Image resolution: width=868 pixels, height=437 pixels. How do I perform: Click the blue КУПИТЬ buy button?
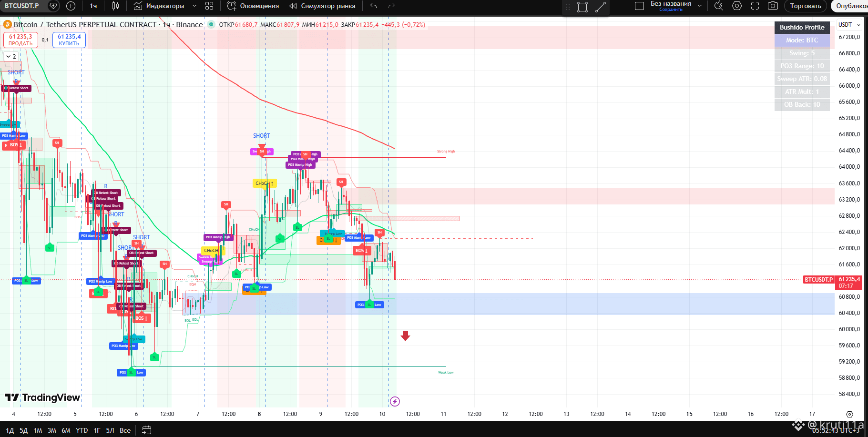point(69,40)
